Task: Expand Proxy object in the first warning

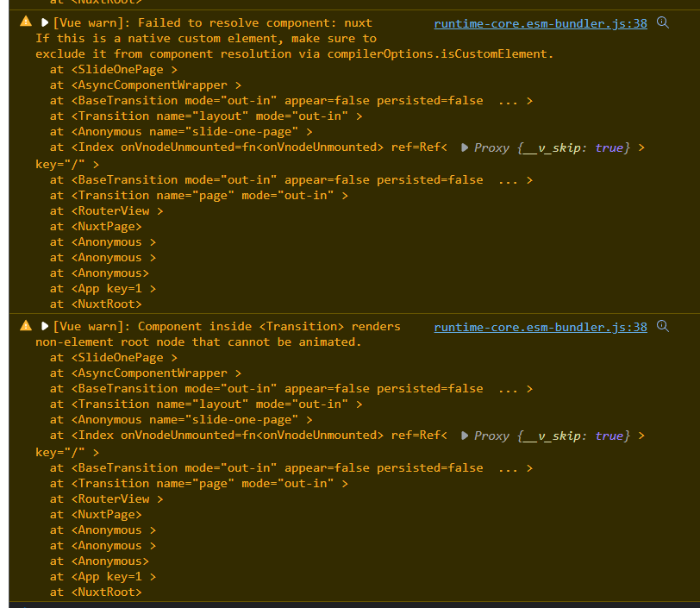Action: pyautogui.click(x=465, y=147)
